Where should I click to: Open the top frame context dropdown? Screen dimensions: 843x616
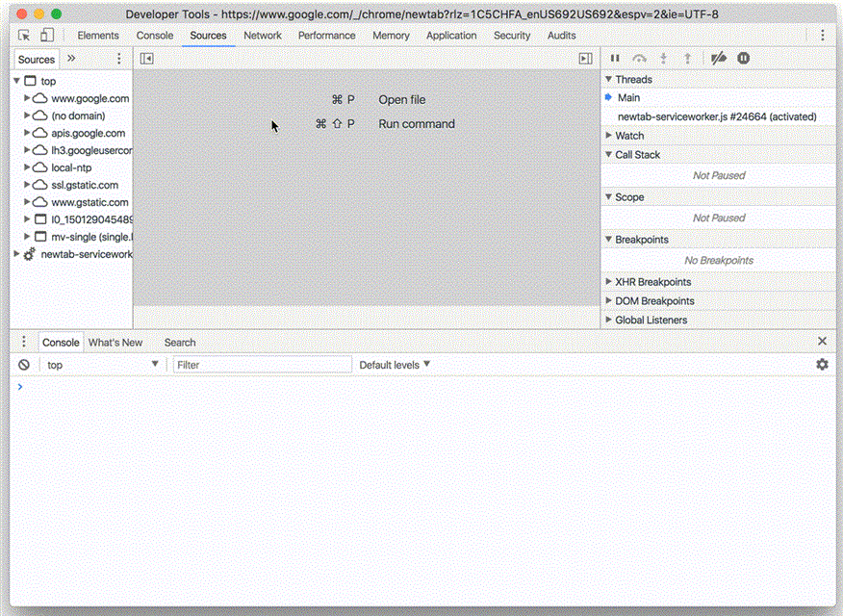click(x=101, y=364)
